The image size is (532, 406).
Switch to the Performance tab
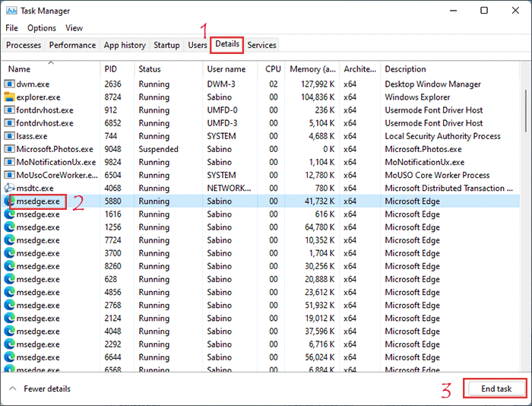pyautogui.click(x=72, y=45)
